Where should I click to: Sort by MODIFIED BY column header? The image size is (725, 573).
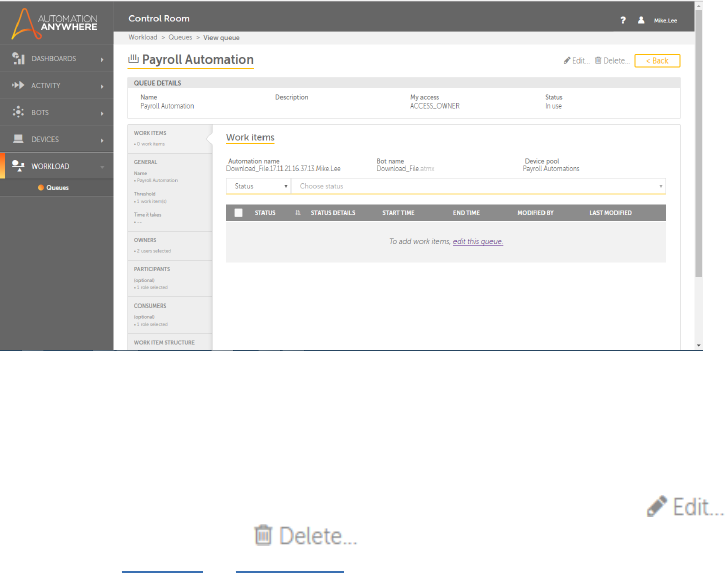[x=535, y=213]
